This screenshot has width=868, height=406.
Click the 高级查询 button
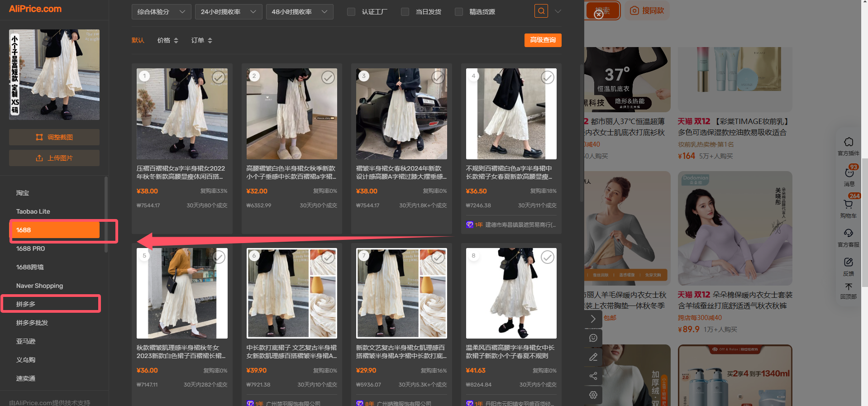tap(543, 40)
